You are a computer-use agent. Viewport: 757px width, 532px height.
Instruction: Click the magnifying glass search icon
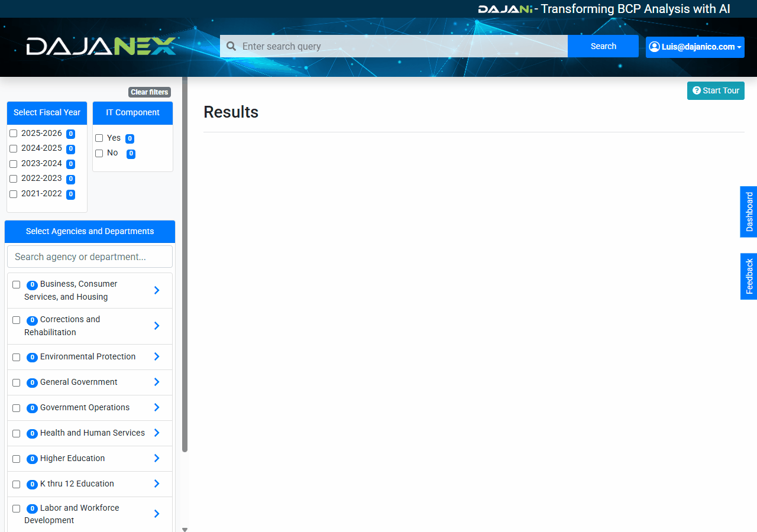tap(231, 46)
